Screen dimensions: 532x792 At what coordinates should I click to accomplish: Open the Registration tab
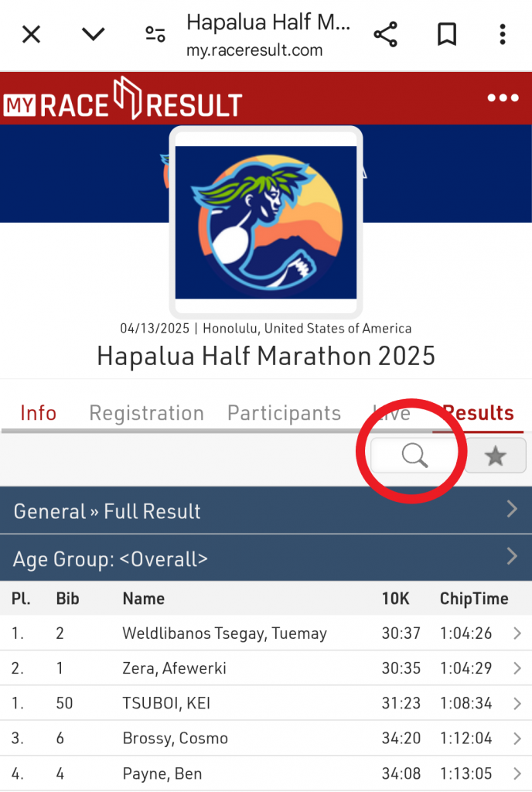pos(146,413)
